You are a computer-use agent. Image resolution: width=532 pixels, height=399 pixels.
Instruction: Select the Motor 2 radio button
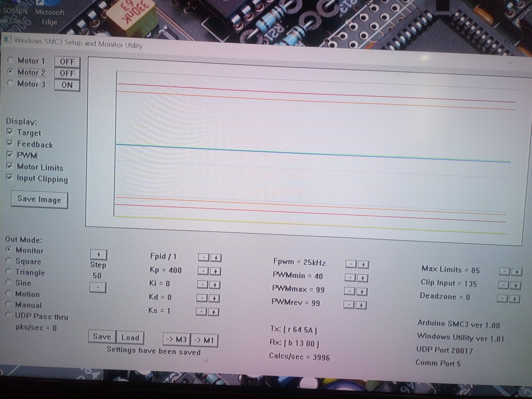tap(10, 71)
